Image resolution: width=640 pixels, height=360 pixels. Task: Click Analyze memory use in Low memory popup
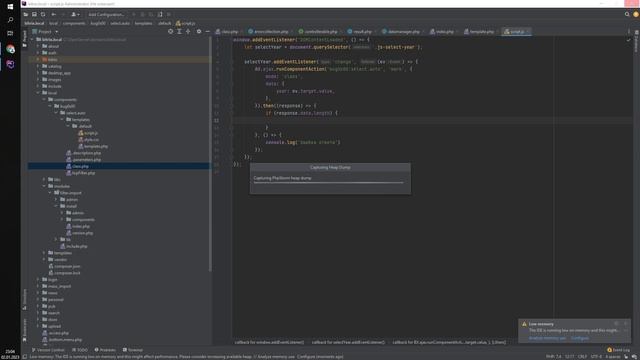point(547,338)
